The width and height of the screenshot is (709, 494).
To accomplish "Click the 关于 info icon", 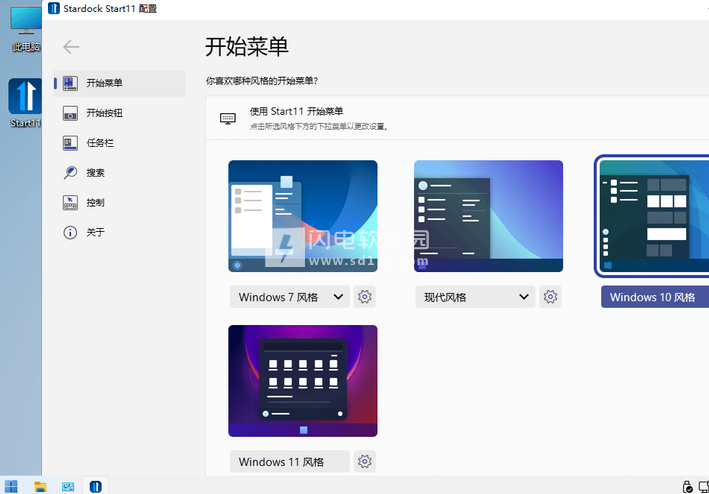I will (x=70, y=232).
